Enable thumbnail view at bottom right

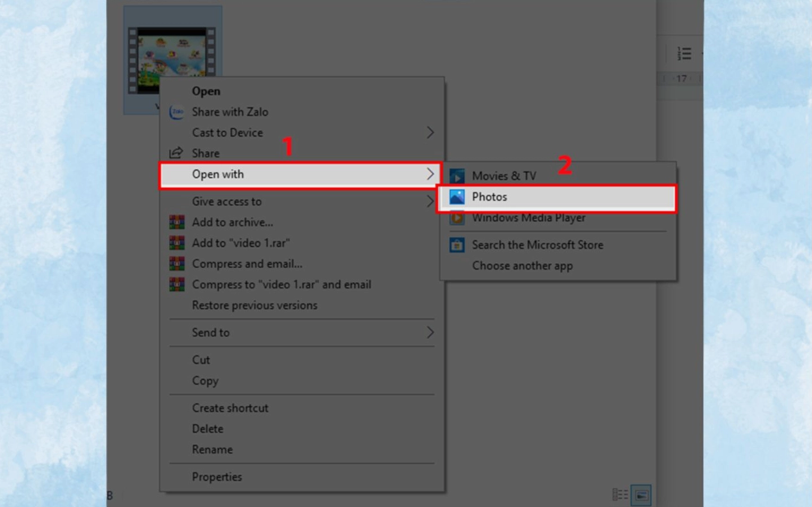coord(642,494)
